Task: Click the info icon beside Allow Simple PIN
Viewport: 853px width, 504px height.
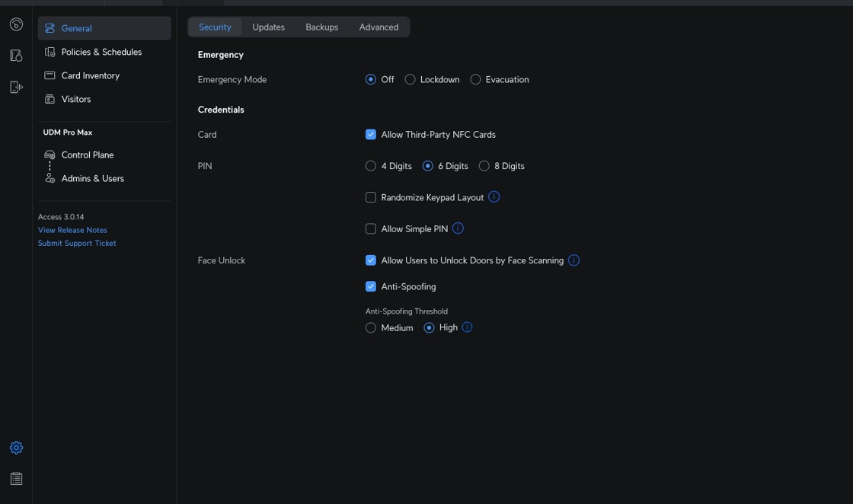Action: [x=458, y=228]
